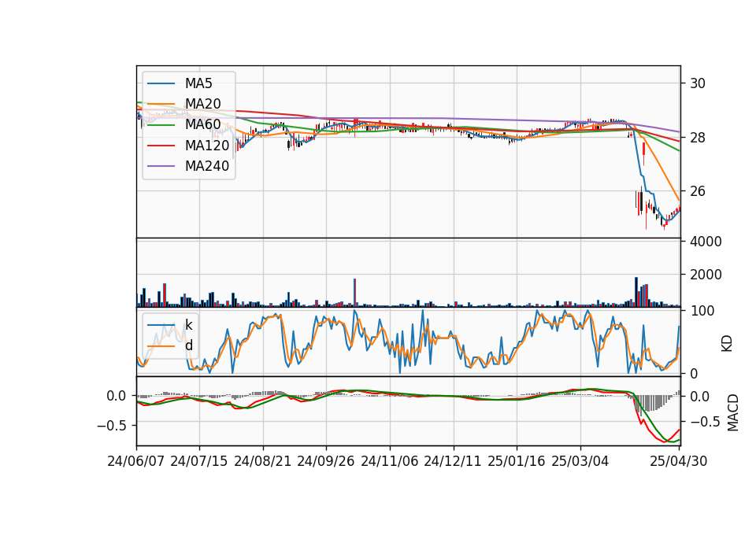Click the blue MA5 legend line swatch
756x543 pixels.
(x=161, y=84)
